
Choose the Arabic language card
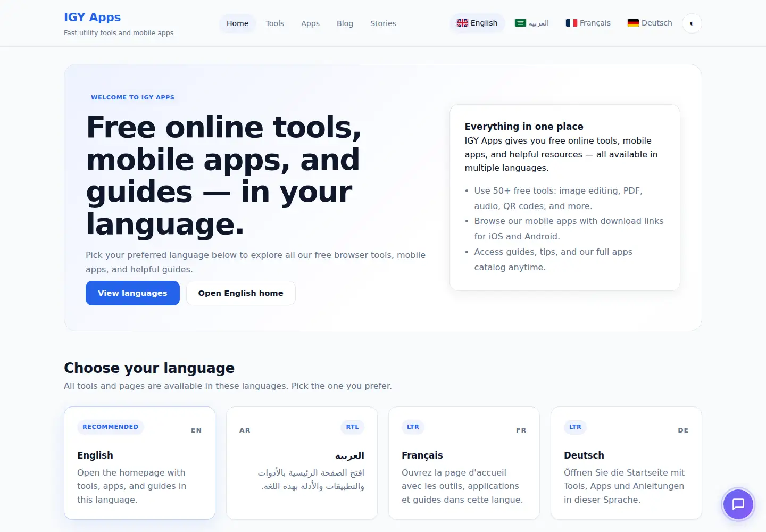point(302,463)
